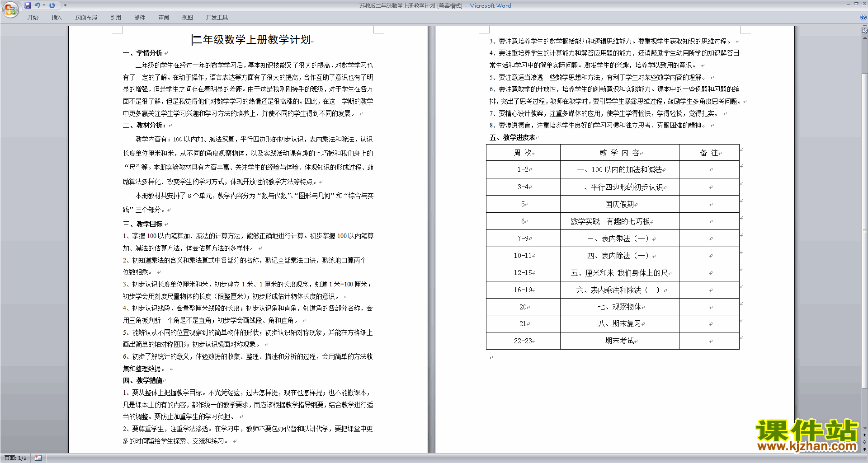
Task: Click table cell 五、厘米和米 我们身体上的尺
Action: coord(619,272)
